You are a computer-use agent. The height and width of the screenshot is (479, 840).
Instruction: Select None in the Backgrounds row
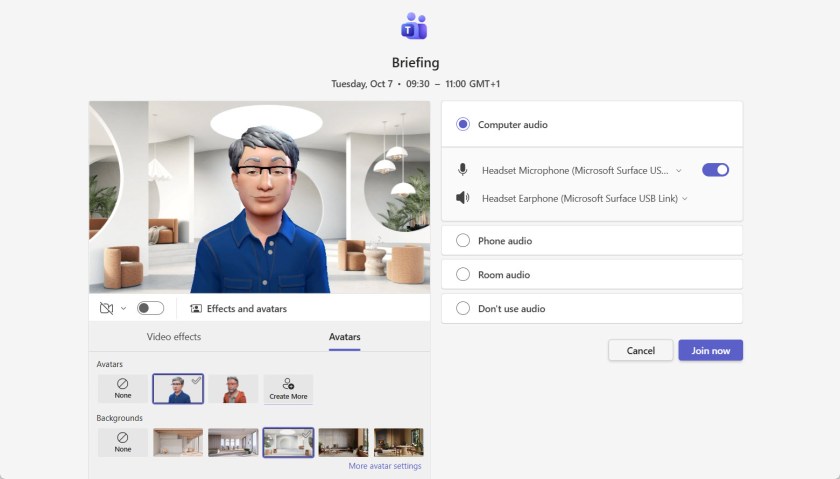(x=123, y=443)
